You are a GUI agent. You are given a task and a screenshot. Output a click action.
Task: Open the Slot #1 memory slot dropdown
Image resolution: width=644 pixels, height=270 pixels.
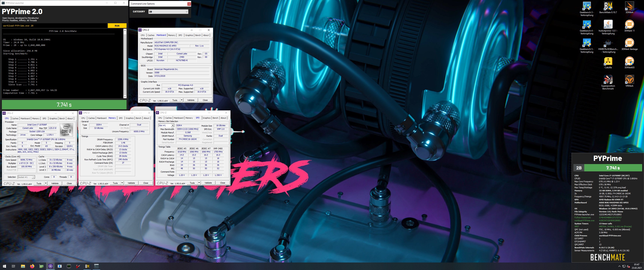point(166,125)
